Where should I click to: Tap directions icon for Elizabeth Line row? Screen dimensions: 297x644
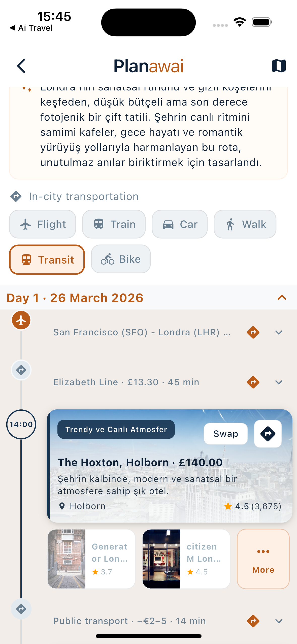click(253, 382)
